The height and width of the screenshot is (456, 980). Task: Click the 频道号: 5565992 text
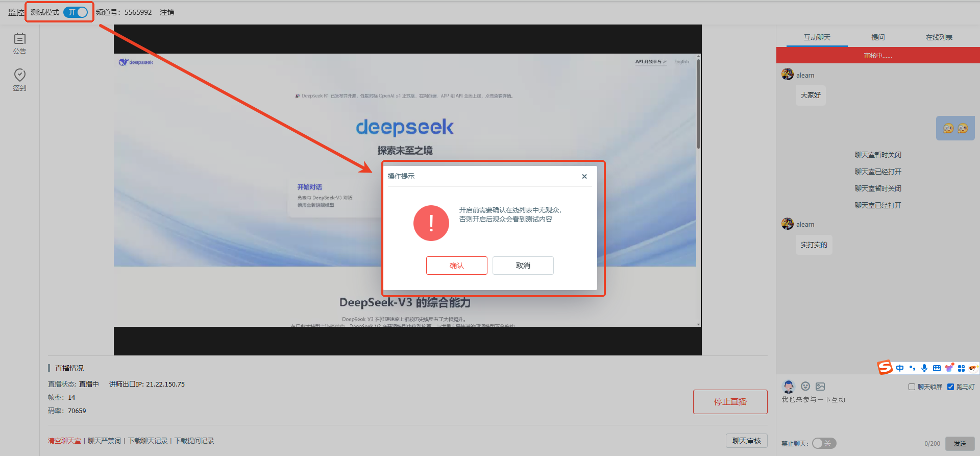point(124,12)
